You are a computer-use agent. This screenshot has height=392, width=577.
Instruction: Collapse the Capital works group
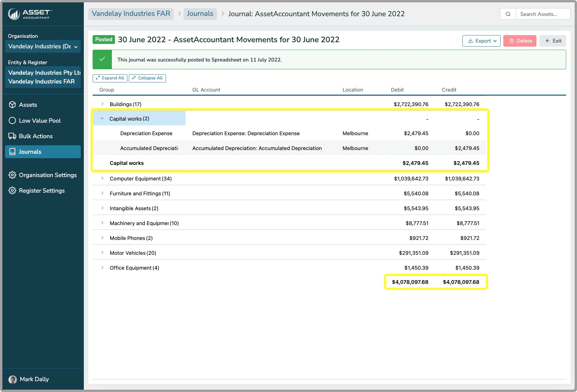[x=102, y=119]
